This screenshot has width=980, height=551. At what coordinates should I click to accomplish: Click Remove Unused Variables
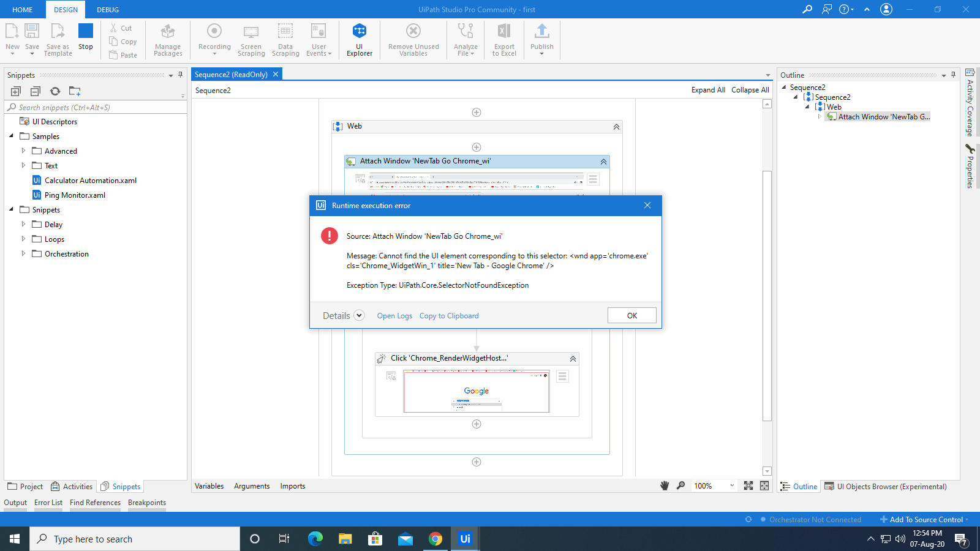point(413,40)
